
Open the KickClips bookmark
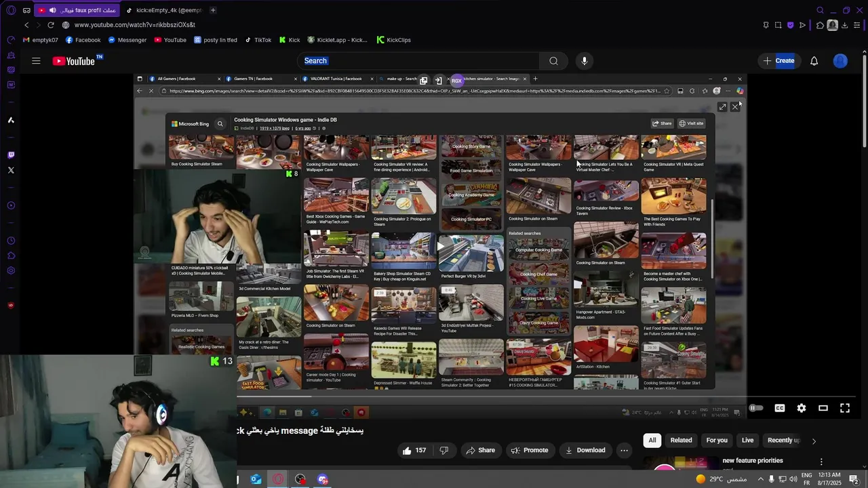pyautogui.click(x=394, y=40)
